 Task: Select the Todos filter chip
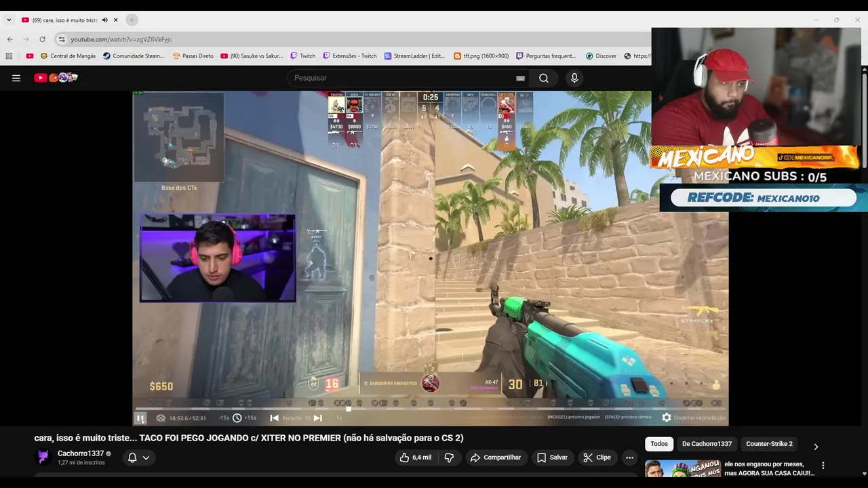tap(659, 444)
